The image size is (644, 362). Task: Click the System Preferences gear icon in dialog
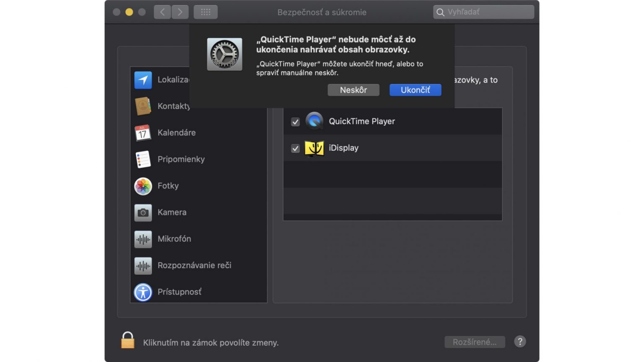tap(224, 54)
